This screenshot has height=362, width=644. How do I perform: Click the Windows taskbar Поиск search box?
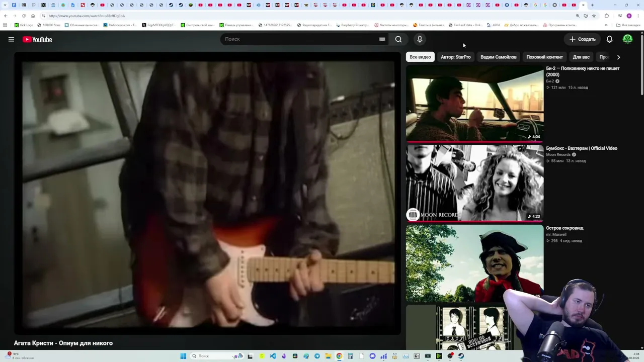(x=217, y=356)
